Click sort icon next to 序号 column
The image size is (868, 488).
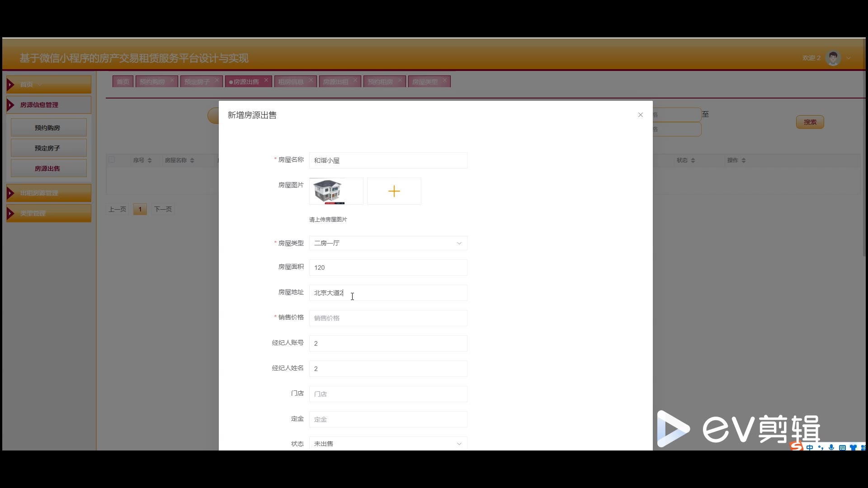150,160
